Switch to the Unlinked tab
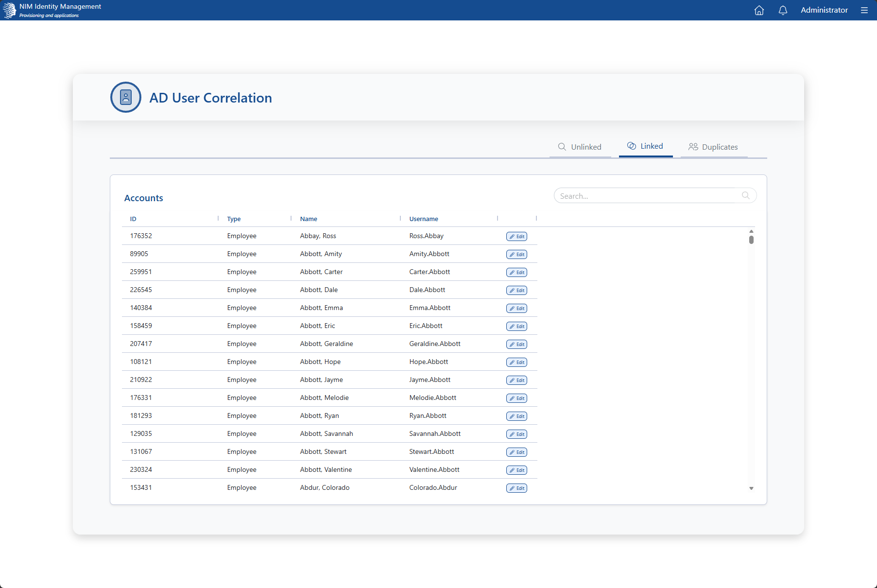Screen dimensions: 877x588 click(x=580, y=147)
